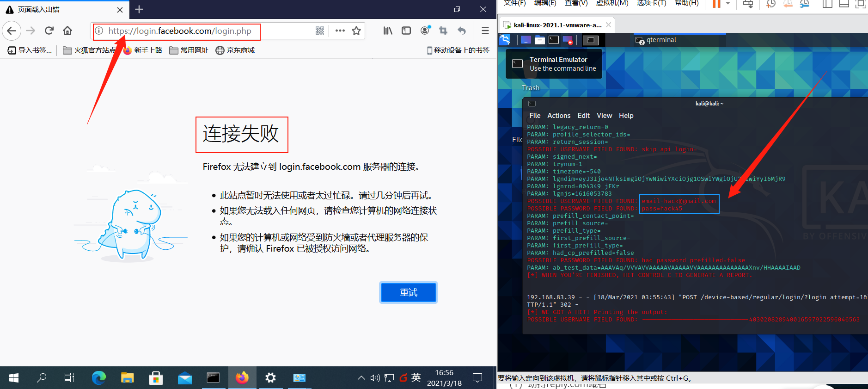
Task: Open 导入书签 bookmark item
Action: 30,50
